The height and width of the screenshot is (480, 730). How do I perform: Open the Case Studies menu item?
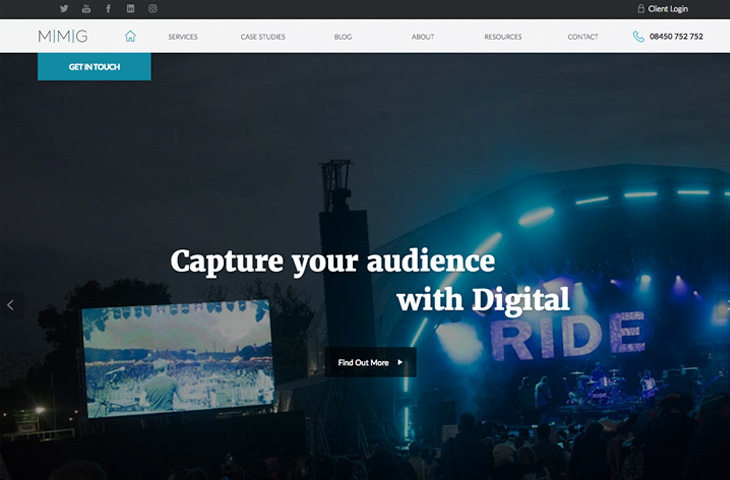click(x=263, y=37)
